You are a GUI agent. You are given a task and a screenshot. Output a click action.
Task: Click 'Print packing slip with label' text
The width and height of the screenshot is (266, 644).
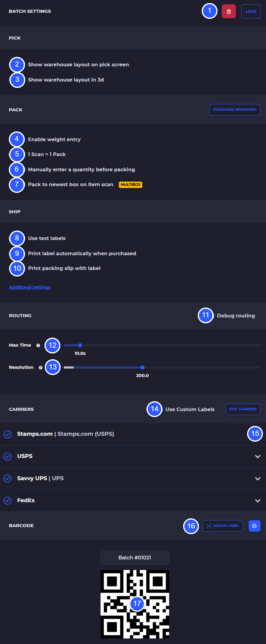point(64,268)
